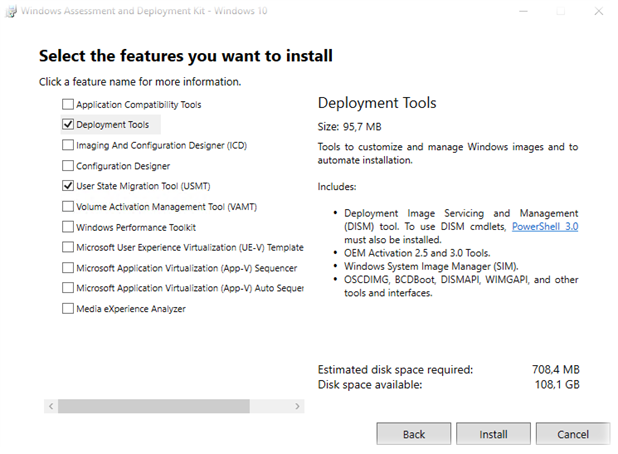Image resolution: width=618 pixels, height=454 pixels.
Task: Open the PowerShell 3.0 link
Action: coord(545,227)
